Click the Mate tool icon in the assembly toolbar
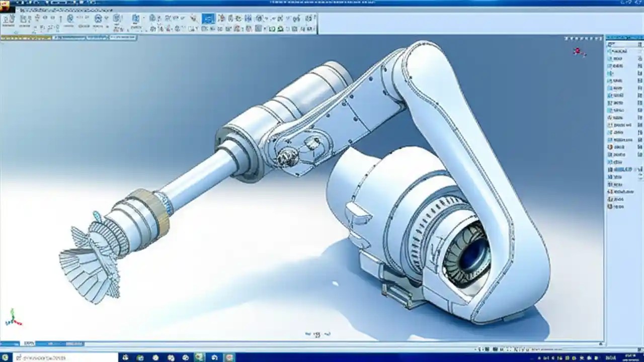The width and height of the screenshot is (644, 362). click(25, 19)
